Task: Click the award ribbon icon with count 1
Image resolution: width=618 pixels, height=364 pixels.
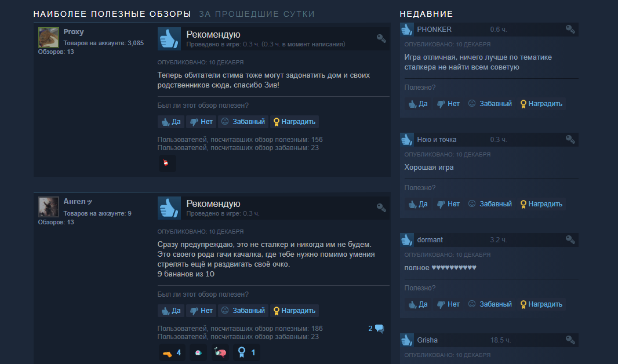Action: click(246, 352)
